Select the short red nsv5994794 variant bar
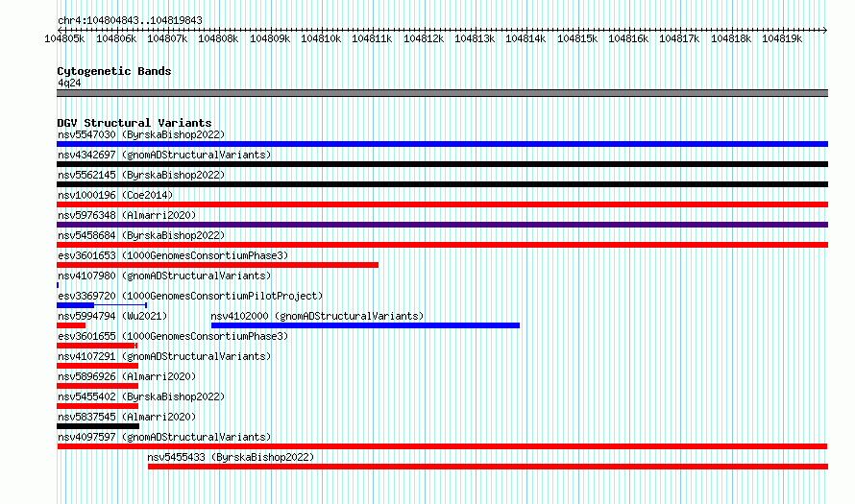The image size is (855, 504). pos(71,325)
